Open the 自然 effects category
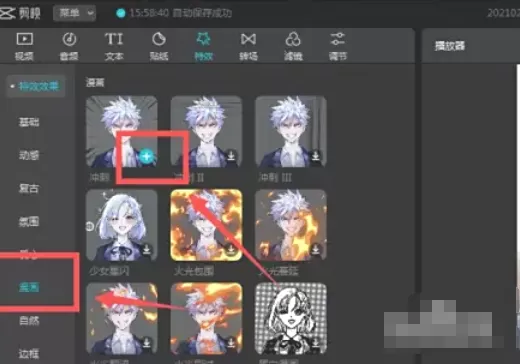Screen dimensions: 520x364 tap(29, 321)
